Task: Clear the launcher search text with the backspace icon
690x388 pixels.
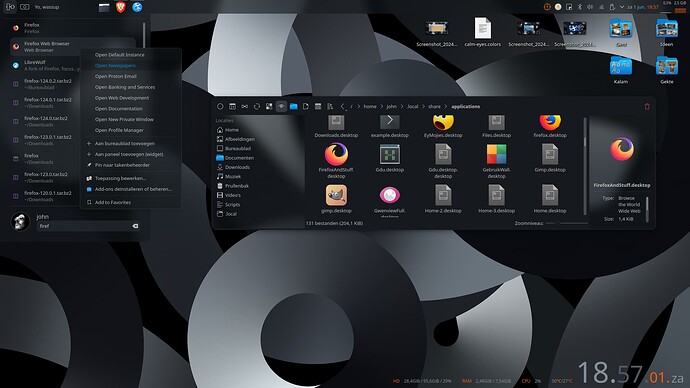Action: tap(135, 226)
